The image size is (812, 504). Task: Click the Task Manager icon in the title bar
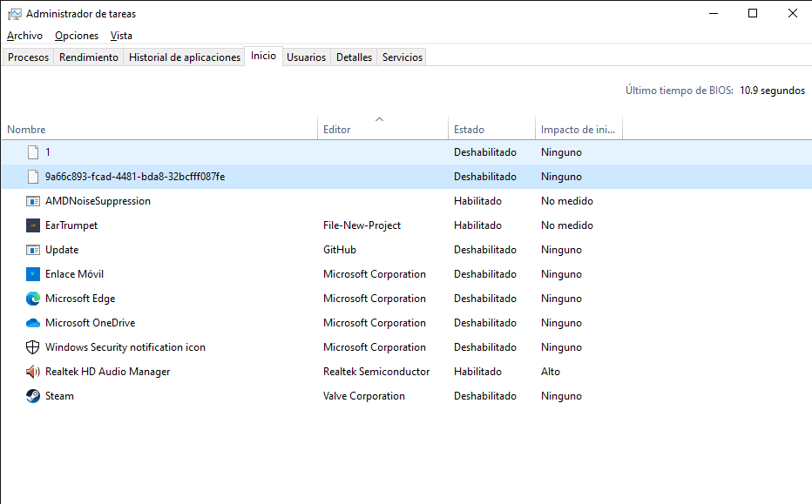click(15, 14)
